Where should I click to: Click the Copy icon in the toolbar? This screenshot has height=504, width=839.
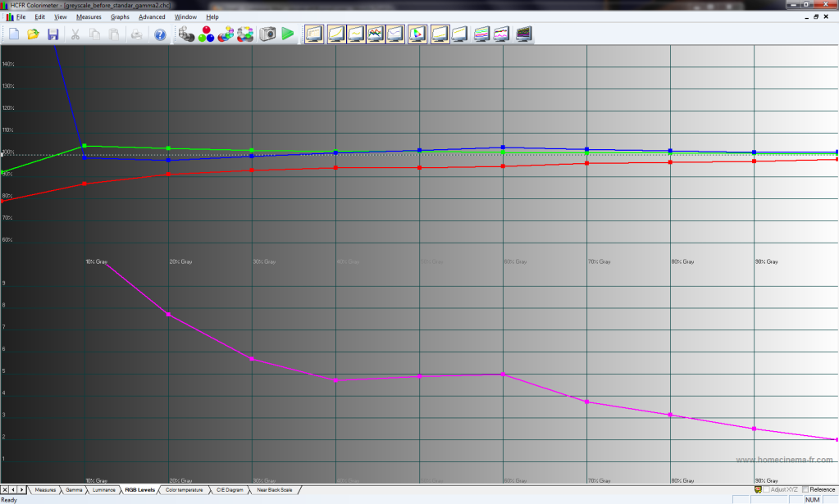coord(94,34)
